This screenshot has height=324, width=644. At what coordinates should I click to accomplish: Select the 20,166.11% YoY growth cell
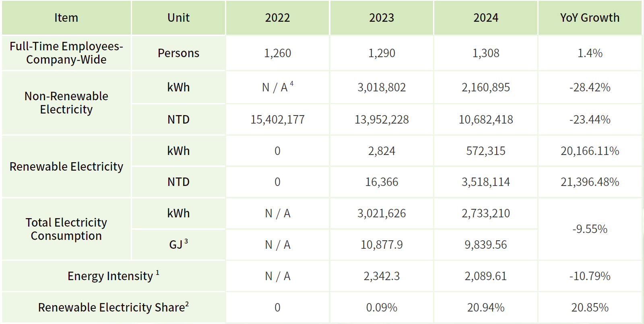(590, 151)
